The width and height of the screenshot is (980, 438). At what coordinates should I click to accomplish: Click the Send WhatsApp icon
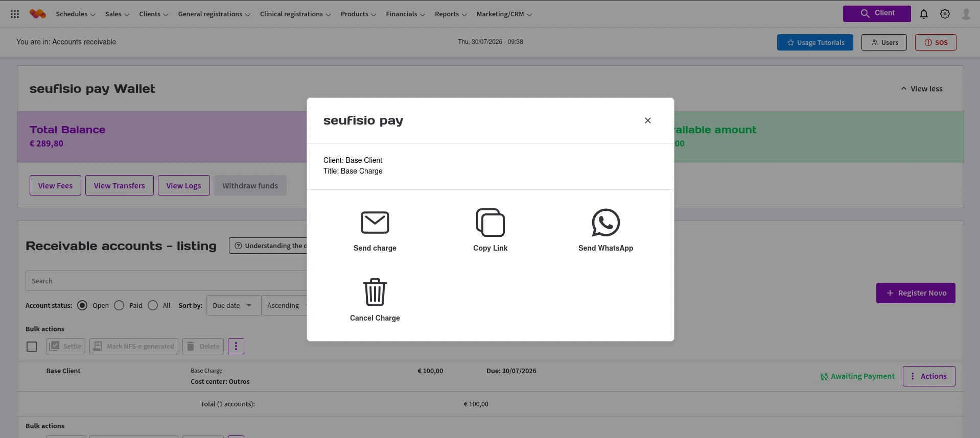(606, 223)
